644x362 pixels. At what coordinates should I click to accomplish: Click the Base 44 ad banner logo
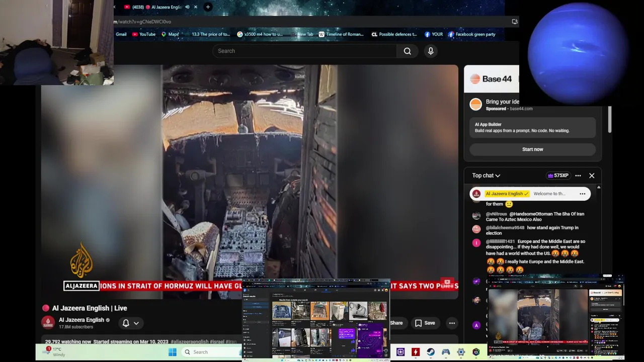(491, 79)
